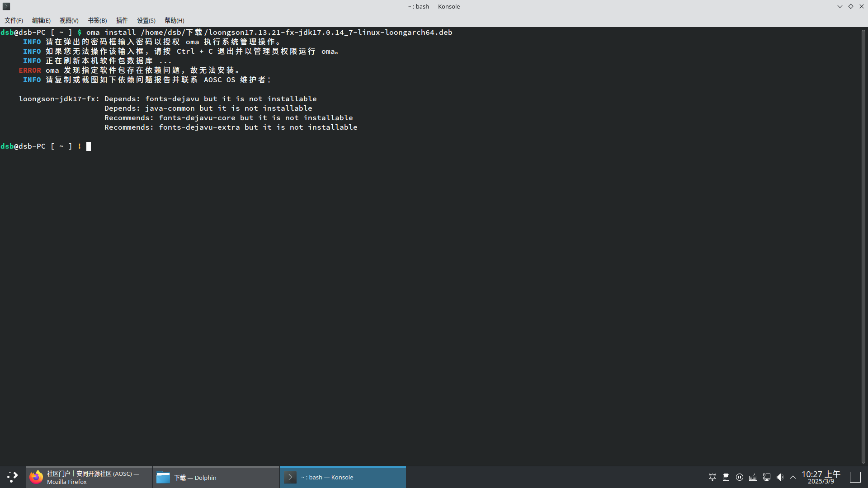
Task: Click 'Recommends: fonts-dejavu-core' line
Action: tap(229, 118)
